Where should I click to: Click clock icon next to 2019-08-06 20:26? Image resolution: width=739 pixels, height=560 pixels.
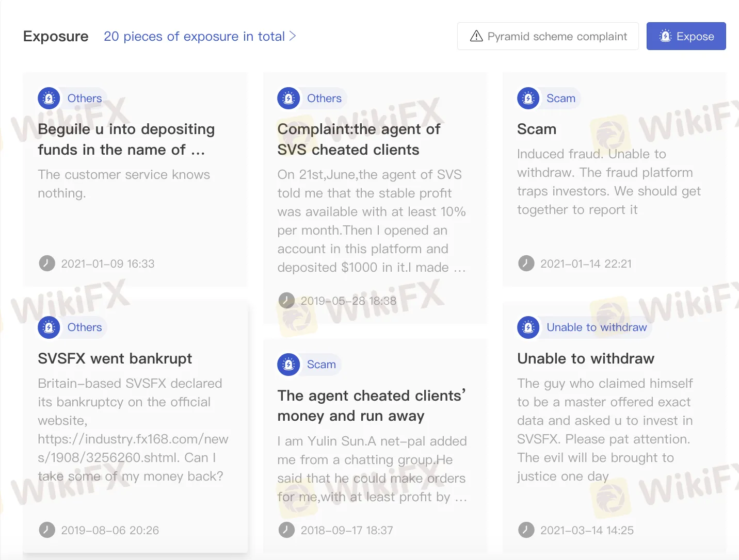pos(47,530)
